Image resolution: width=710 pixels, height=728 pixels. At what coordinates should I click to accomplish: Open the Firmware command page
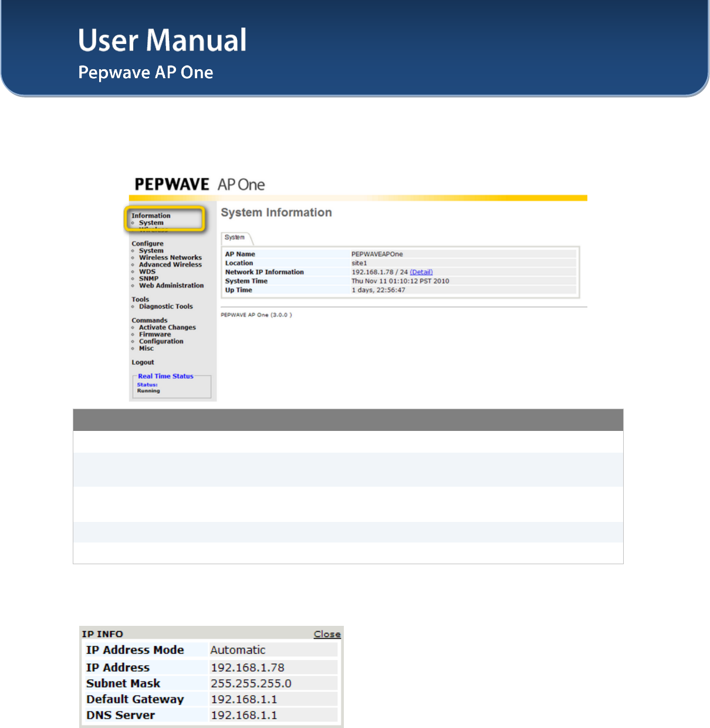tap(155, 335)
